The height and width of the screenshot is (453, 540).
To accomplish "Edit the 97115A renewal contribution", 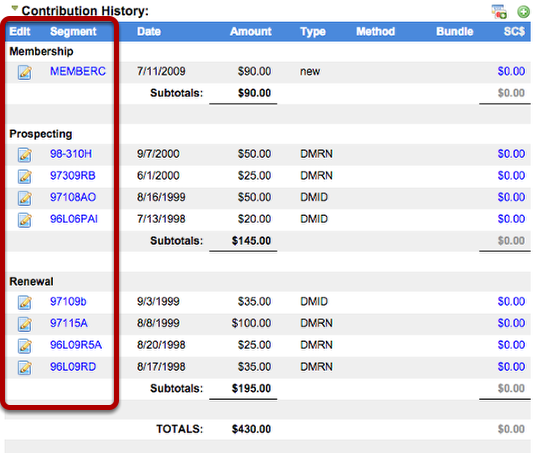I will pyautogui.click(x=25, y=324).
